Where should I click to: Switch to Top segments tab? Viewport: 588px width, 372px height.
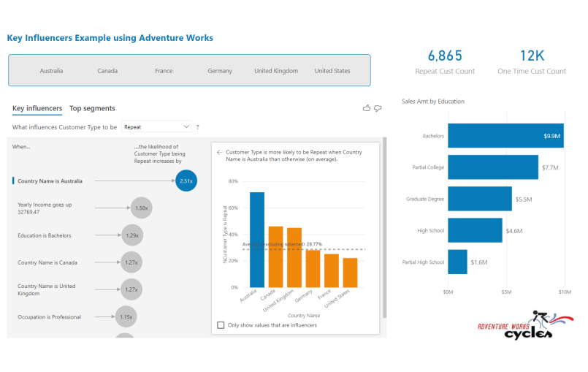click(x=92, y=108)
